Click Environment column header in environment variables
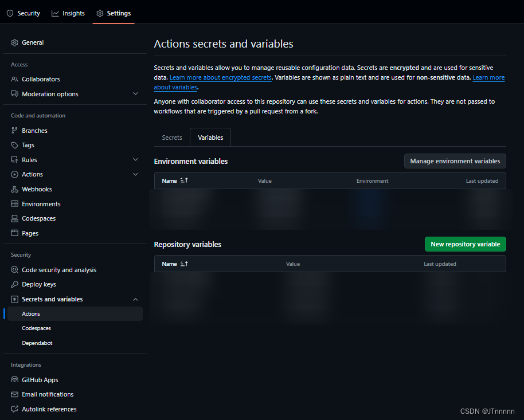 [x=372, y=180]
